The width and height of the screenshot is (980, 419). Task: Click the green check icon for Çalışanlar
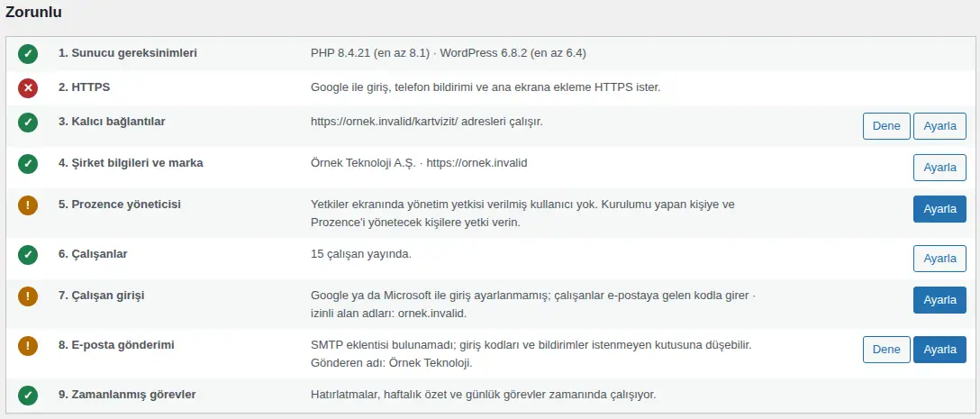[28, 254]
